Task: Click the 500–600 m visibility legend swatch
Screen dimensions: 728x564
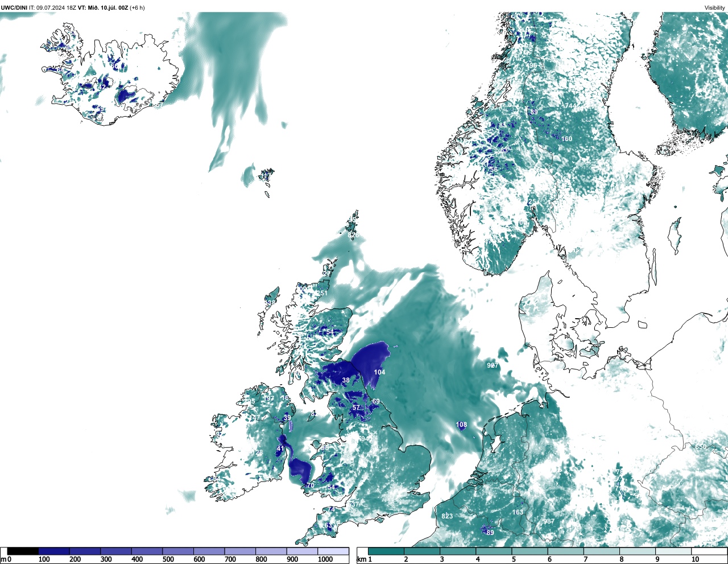Action: [x=178, y=551]
